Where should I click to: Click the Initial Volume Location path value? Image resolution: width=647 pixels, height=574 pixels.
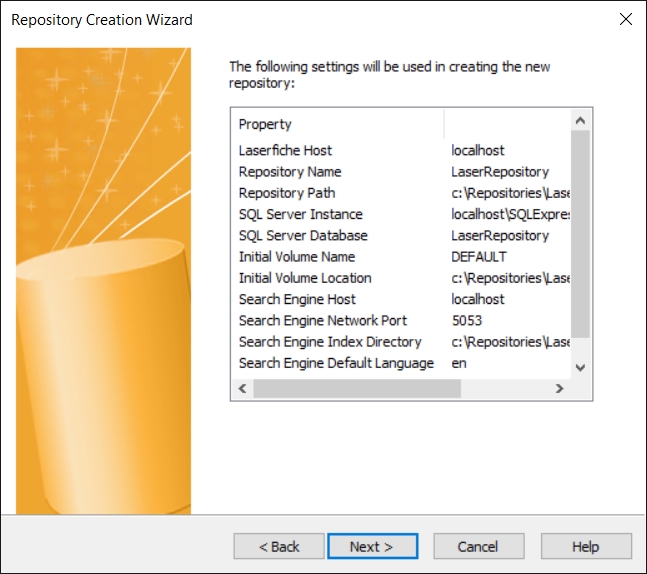511,278
